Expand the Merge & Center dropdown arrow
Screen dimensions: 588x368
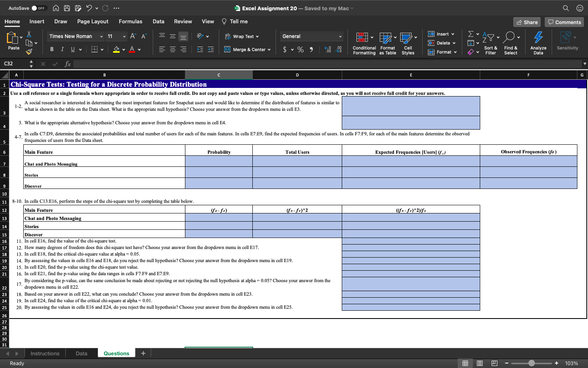pyautogui.click(x=269, y=50)
